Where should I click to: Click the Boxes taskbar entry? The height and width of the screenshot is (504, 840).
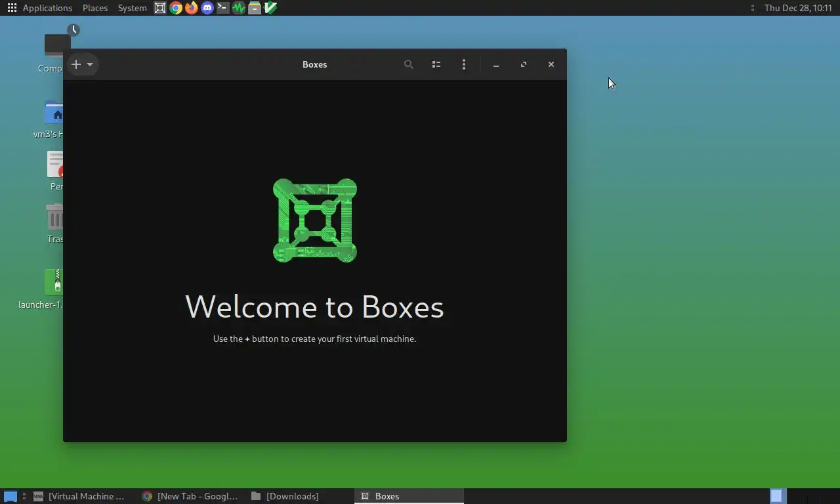409,496
